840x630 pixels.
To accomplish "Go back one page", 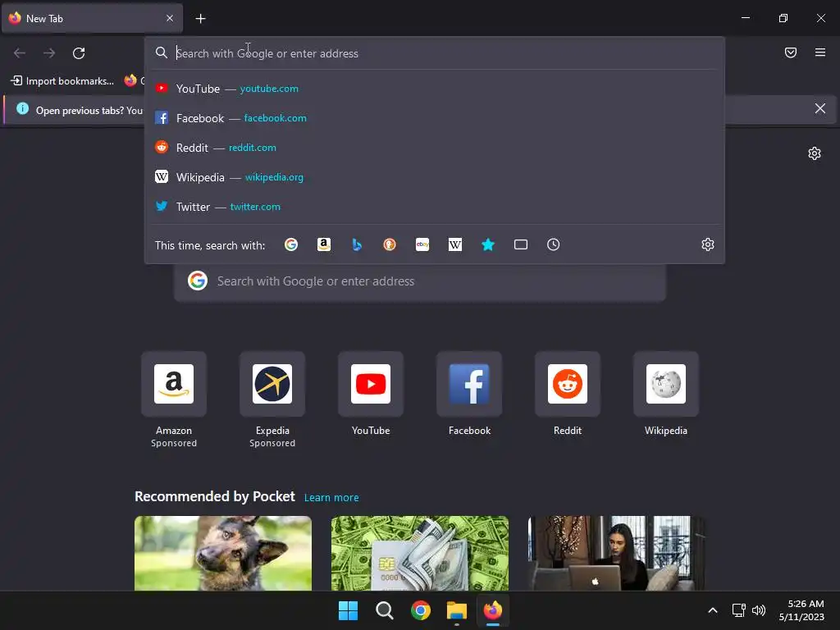I will 20,53.
